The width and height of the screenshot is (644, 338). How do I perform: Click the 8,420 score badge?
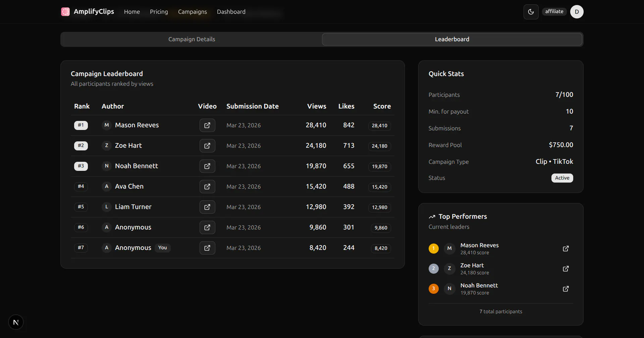click(x=381, y=248)
